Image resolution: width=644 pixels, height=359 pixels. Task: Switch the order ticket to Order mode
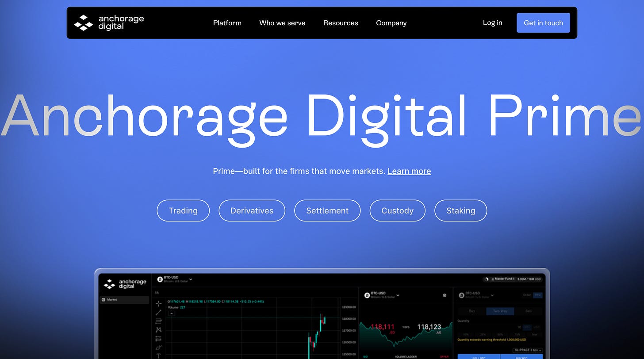(x=527, y=295)
